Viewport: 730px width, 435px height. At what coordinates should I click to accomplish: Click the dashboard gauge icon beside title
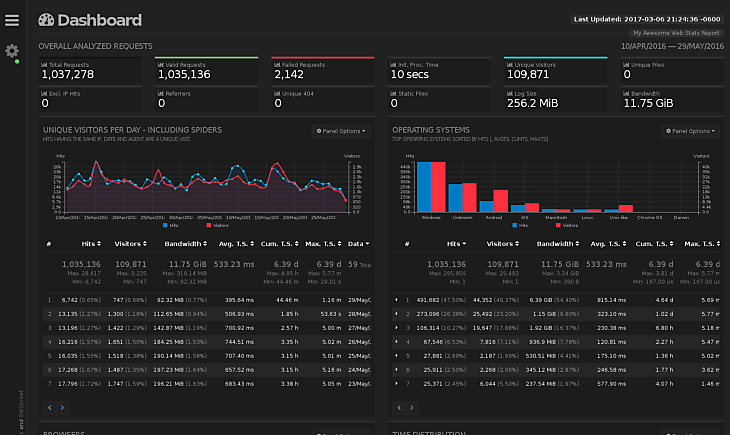(x=46, y=20)
